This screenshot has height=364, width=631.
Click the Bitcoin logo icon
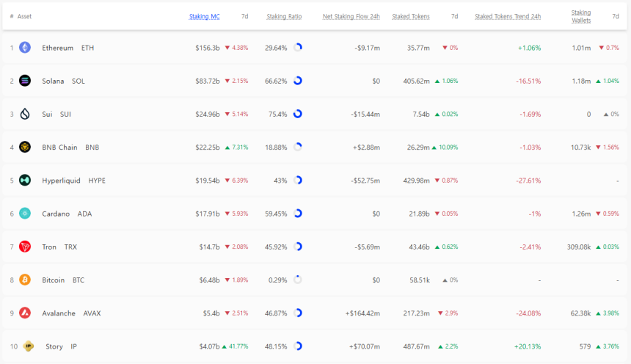pyautogui.click(x=25, y=280)
